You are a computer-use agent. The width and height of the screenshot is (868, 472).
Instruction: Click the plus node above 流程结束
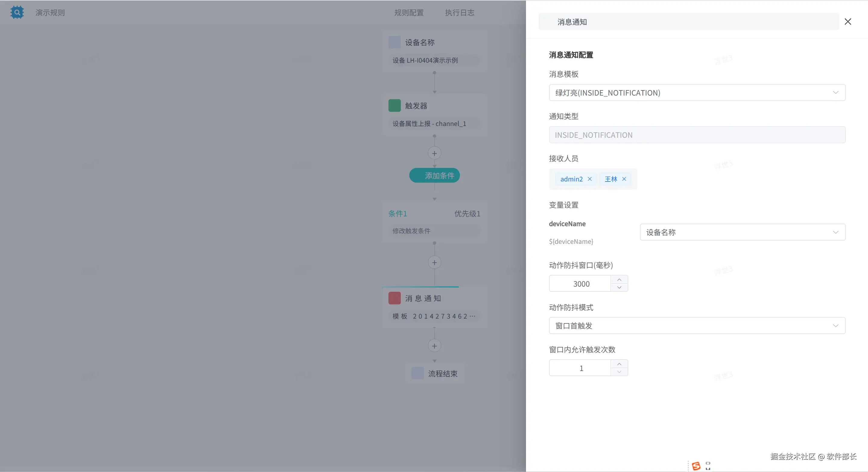[x=434, y=346]
